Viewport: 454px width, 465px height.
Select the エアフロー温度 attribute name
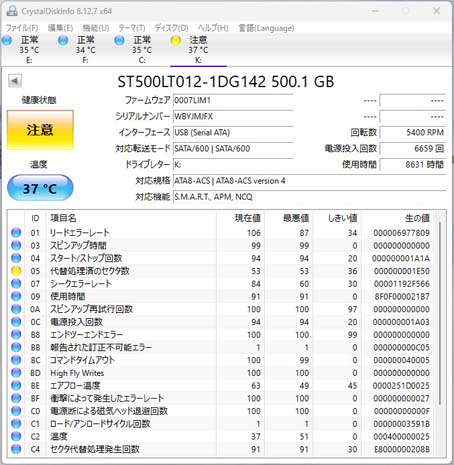75,385
